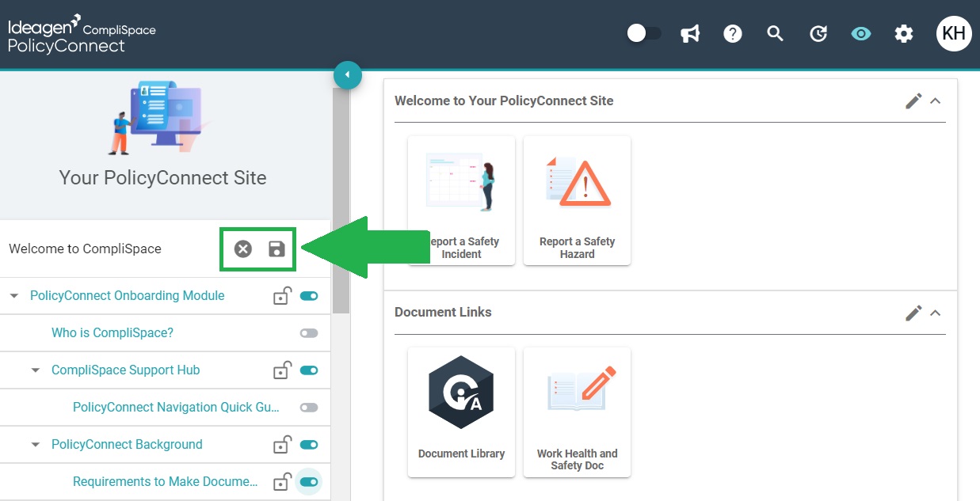This screenshot has height=501, width=980.
Task: Click the Document Links panel title
Action: click(x=443, y=312)
